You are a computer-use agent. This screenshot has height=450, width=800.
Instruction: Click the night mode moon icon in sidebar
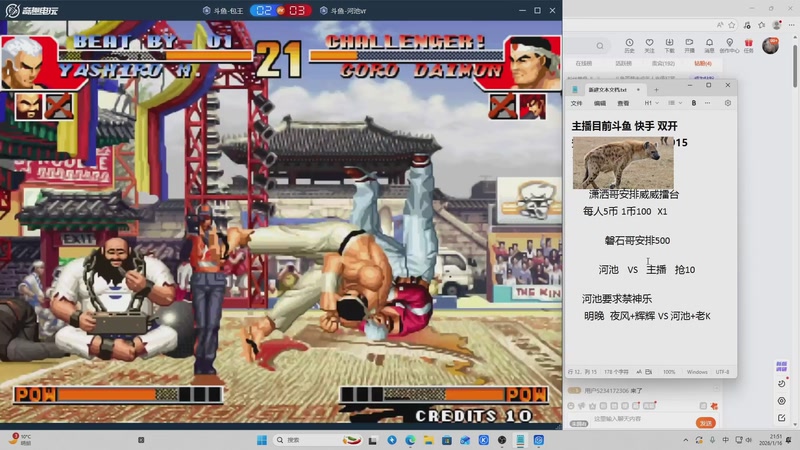782,384
